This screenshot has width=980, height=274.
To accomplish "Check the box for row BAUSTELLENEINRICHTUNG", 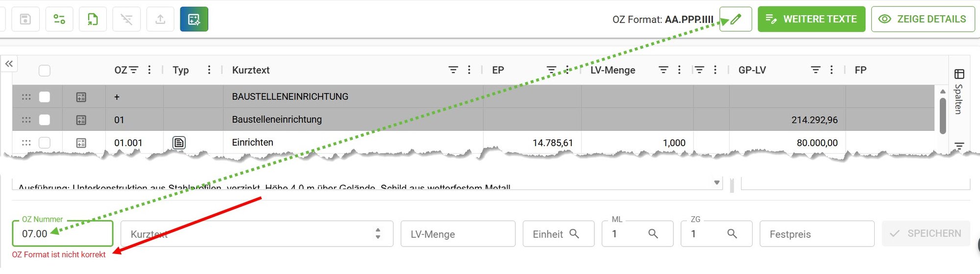I will [x=45, y=97].
